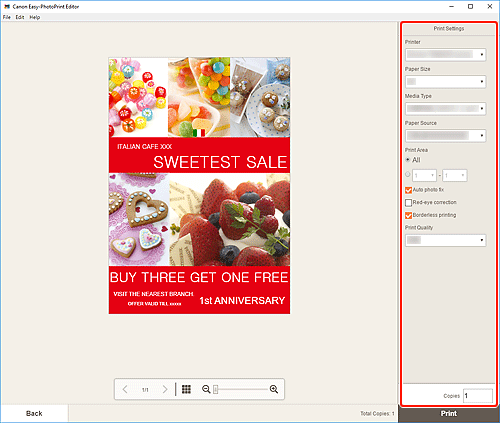Screen dimensions: 500x423
Task: Open the Help menu
Action: coord(35,17)
